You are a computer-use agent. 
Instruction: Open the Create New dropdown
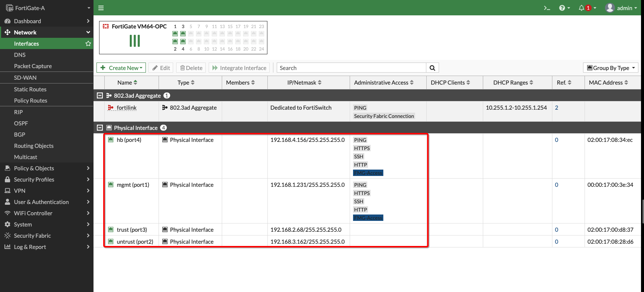coord(122,68)
